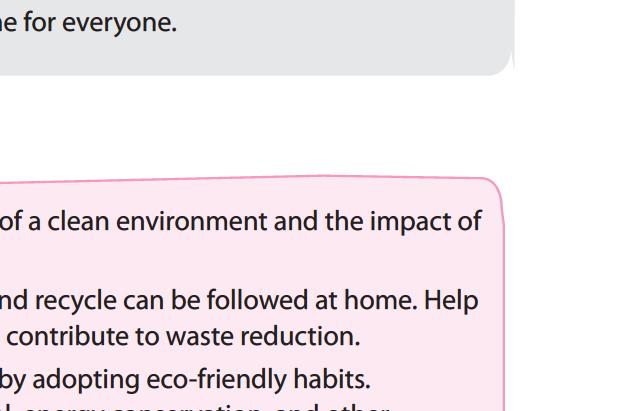637x411 pixels.
Task: Click the word "everyone" in the gray box
Action: (x=119, y=24)
